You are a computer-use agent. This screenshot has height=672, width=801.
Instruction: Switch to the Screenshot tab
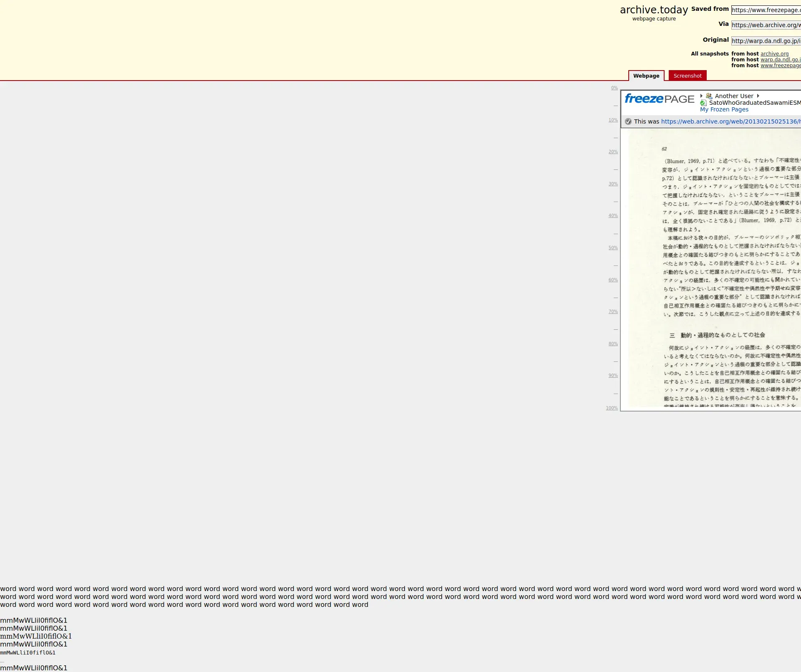pyautogui.click(x=687, y=76)
